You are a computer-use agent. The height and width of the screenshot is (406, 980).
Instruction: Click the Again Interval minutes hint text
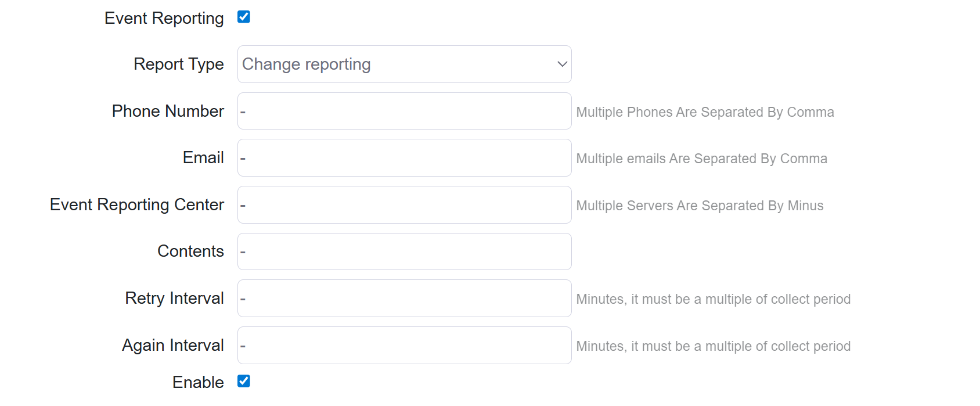[x=713, y=346]
